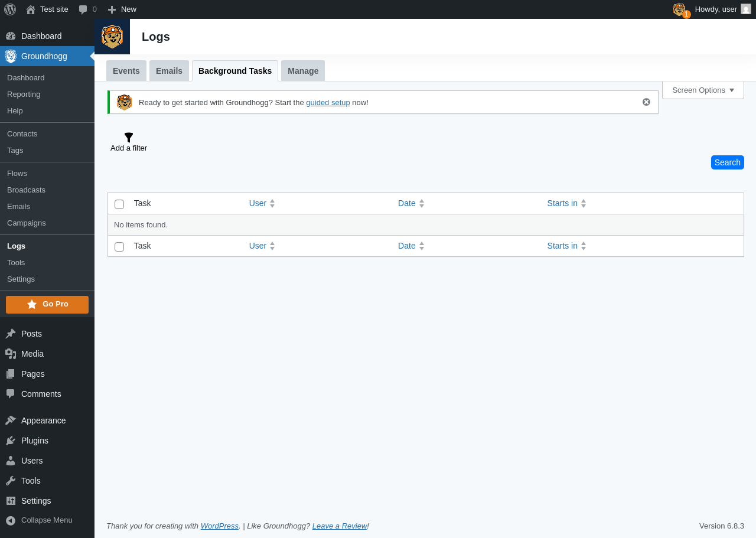Click the Appearance paintbrush icon
The width and height of the screenshot is (756, 538).
11,420
